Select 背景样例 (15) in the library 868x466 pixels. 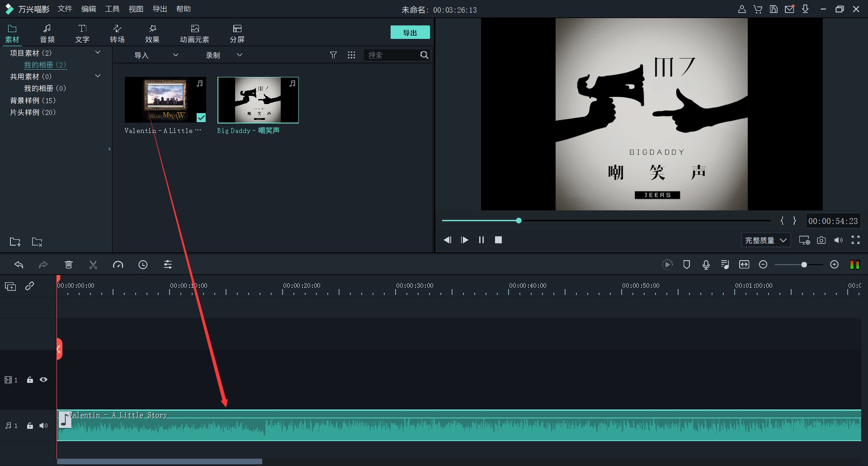(33, 100)
